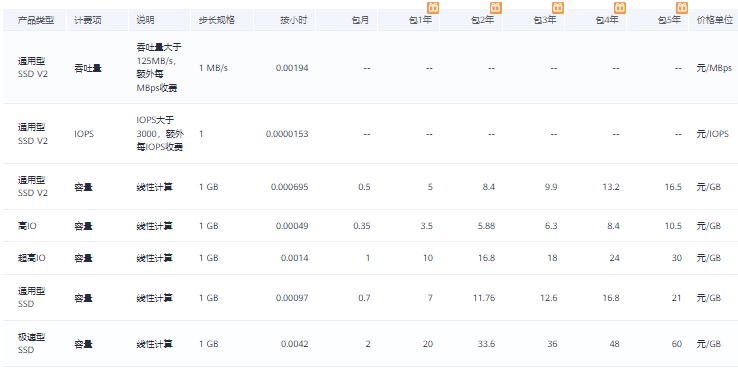Click the 通用型 SSD monthly price 0.7

point(364,298)
